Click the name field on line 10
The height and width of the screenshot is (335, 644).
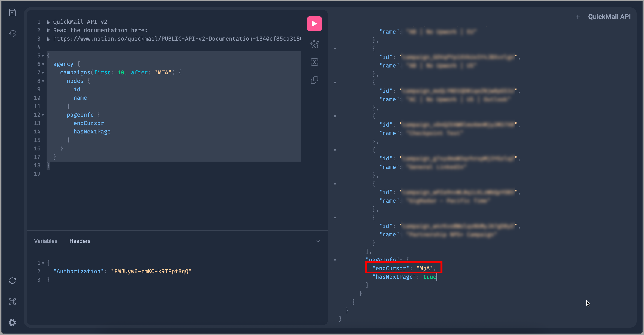(x=80, y=98)
